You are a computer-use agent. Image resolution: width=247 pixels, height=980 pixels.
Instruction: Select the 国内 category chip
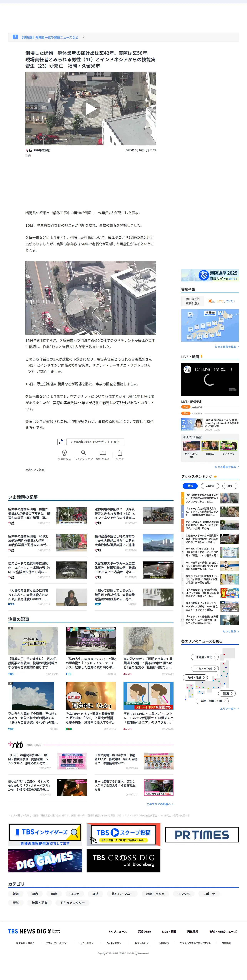coord(35,894)
